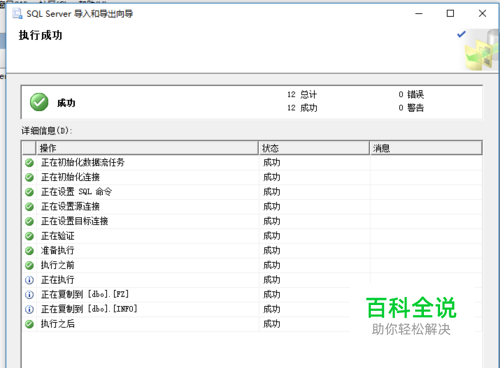The image size is (500, 368).
Task: Click the blue checkmark in the header
Action: (x=461, y=34)
